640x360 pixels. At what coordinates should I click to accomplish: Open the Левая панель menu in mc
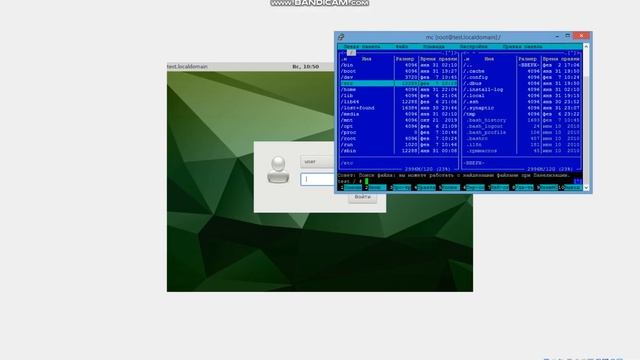coord(362,47)
